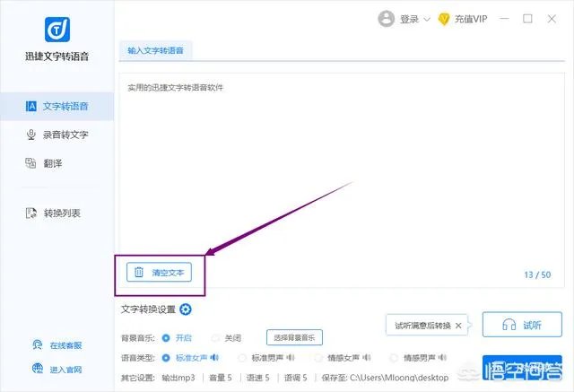Preview 标准女声 with its speaker icon
This screenshot has height=392, width=574.
point(215,358)
